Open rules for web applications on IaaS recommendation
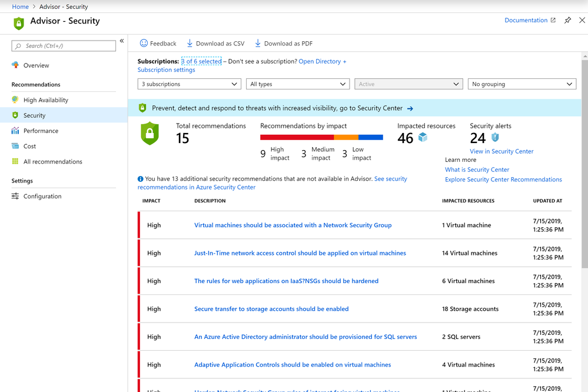 (x=286, y=281)
